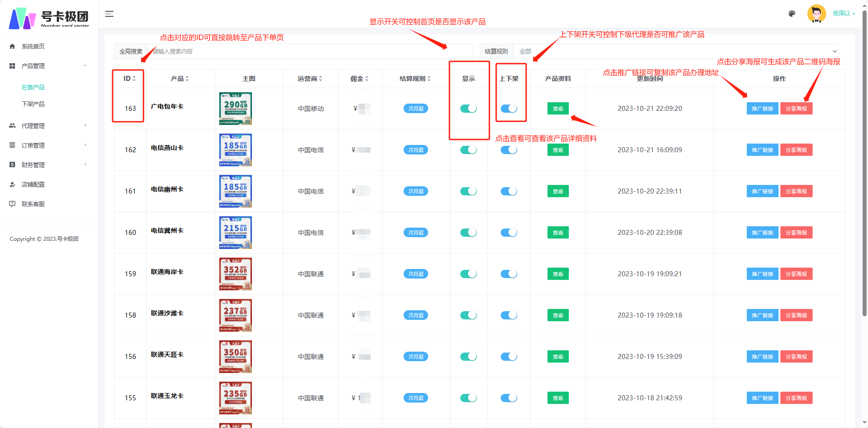Screen dimensions: 868x428
Task: Toggle 显示 switch for 电信燕山卡
Action: (469, 150)
